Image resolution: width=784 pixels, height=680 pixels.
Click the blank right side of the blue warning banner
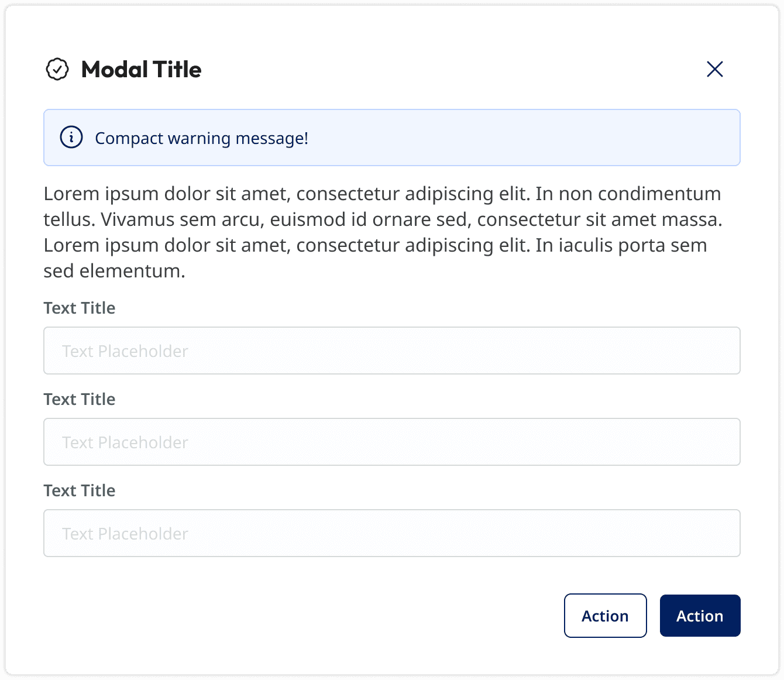(x=527, y=138)
